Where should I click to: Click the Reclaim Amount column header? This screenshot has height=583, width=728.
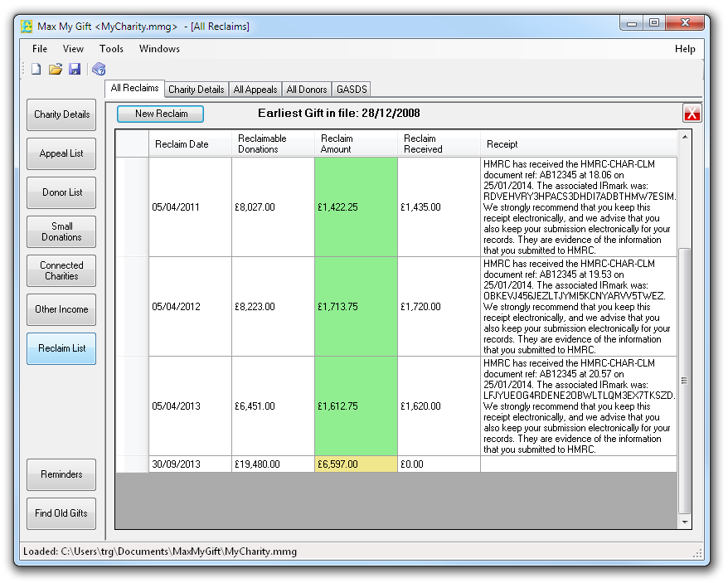(356, 144)
